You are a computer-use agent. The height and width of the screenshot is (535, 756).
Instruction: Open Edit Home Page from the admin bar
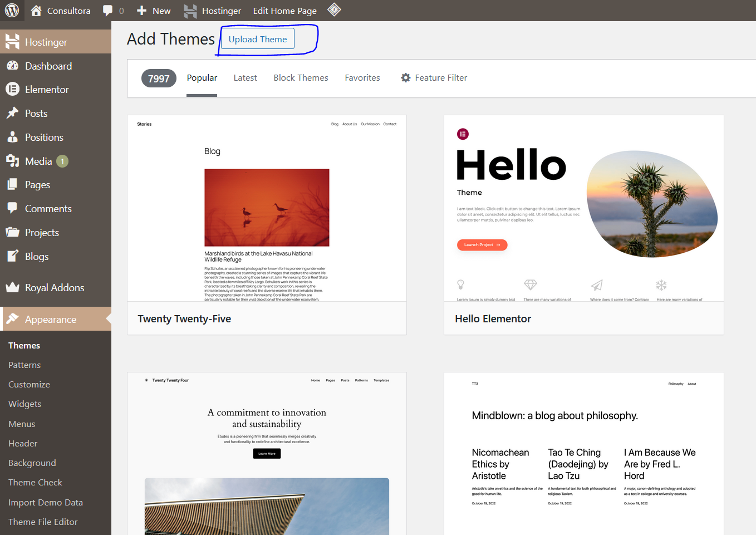click(x=284, y=11)
